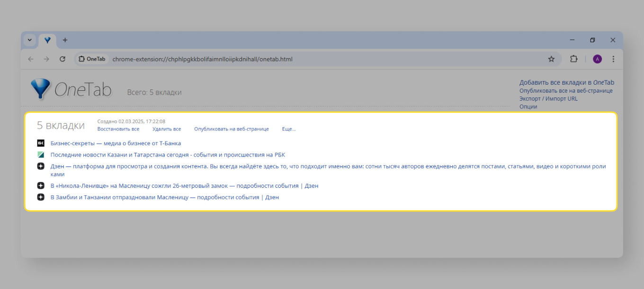Open Никола-Ленивце Масленица saved tab
The width and height of the screenshot is (644, 289).
(x=174, y=186)
